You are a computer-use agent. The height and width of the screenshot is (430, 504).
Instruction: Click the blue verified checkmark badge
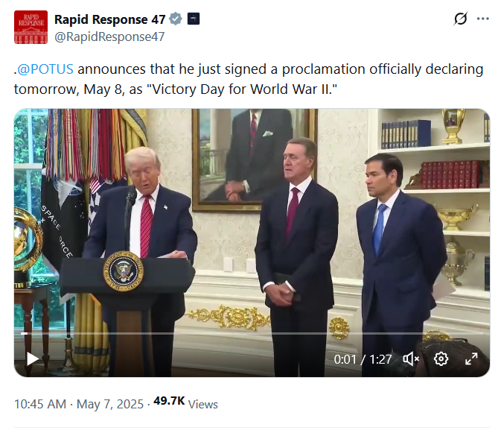pos(176,19)
